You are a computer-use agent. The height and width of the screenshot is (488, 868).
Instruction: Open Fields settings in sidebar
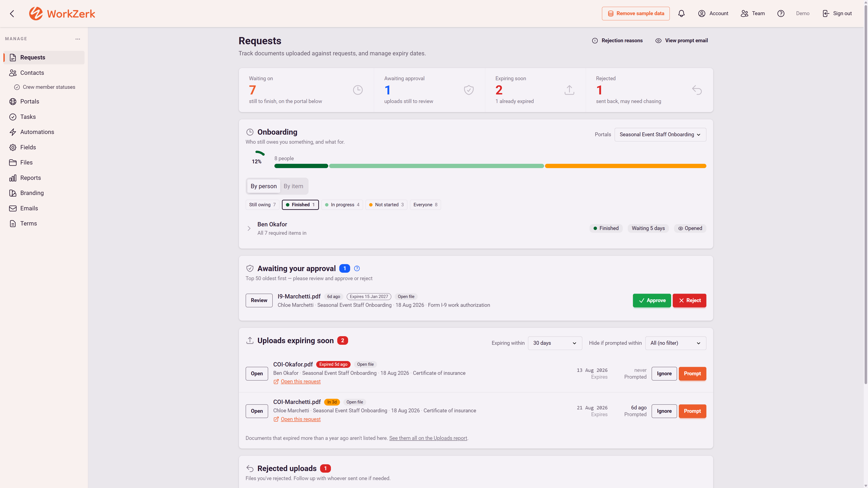pyautogui.click(x=44, y=147)
